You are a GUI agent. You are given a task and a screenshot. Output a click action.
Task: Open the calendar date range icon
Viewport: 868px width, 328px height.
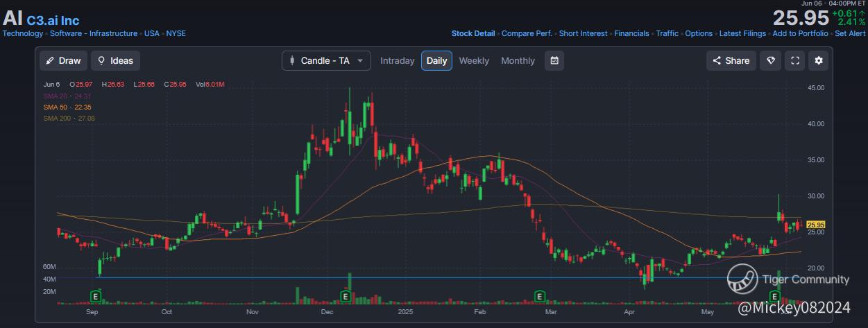coord(554,60)
